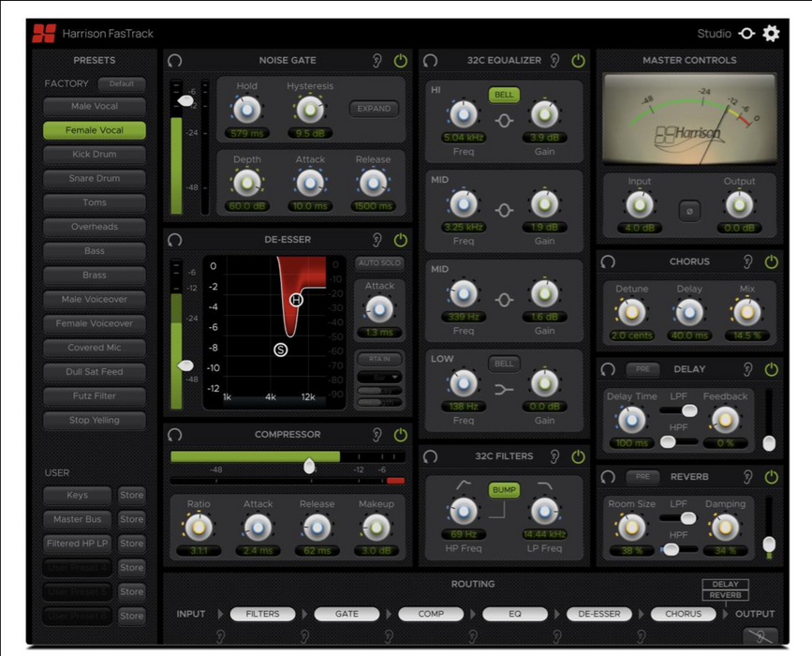The width and height of the screenshot is (812, 656).
Task: Click the COMP block in routing chain
Action: click(431, 614)
